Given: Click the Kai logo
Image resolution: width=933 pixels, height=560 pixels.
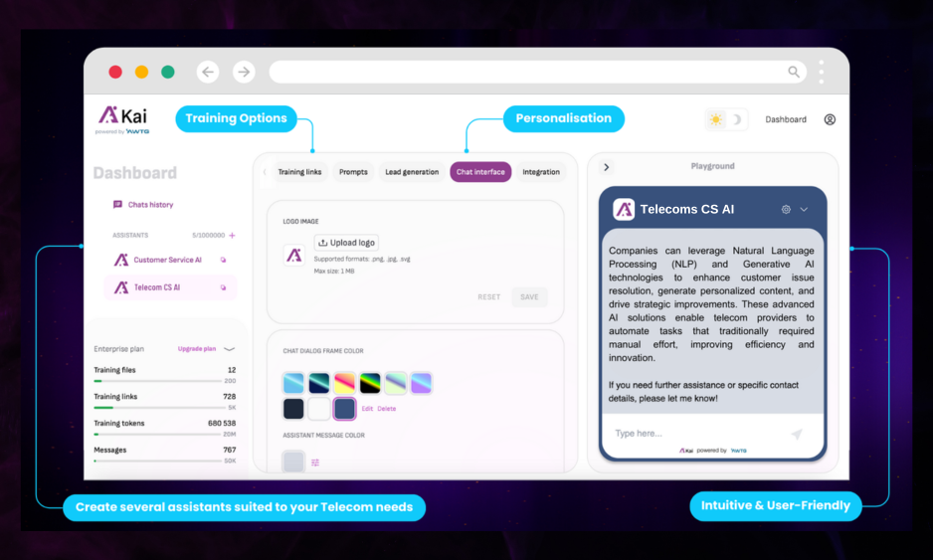Looking at the screenshot, I should pos(122,119).
